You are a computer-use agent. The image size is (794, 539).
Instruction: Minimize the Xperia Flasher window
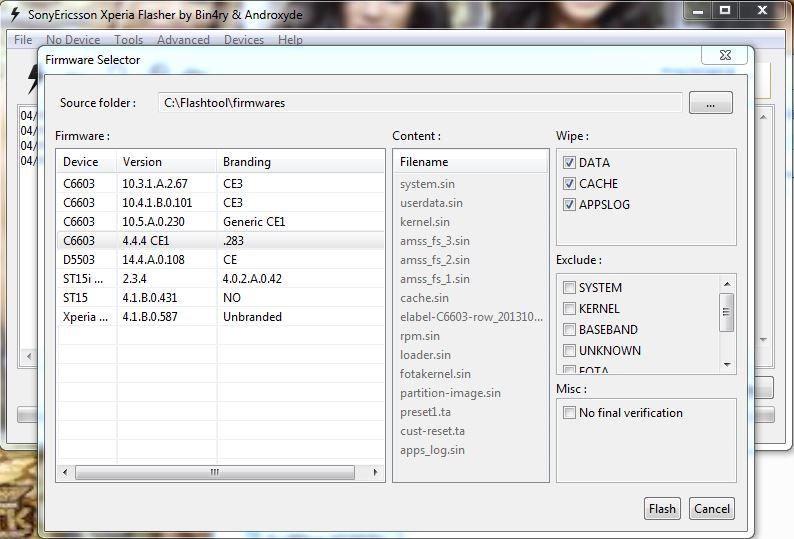698,11
